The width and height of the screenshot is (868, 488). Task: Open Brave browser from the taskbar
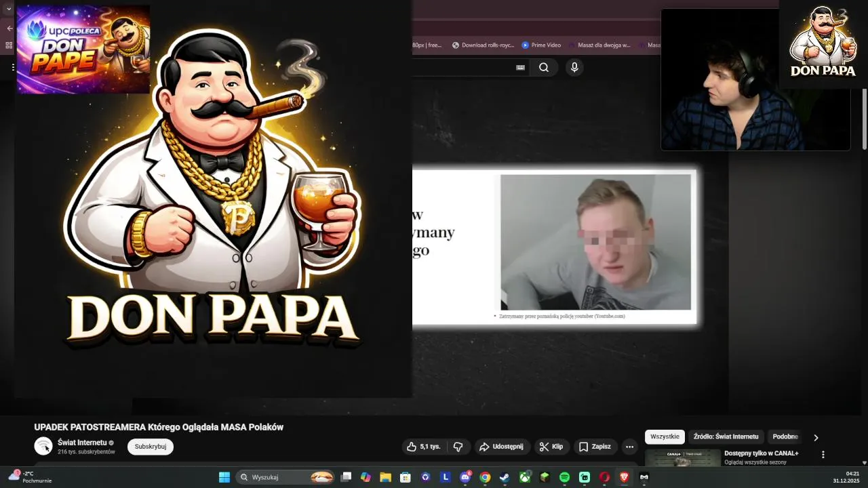tap(624, 477)
